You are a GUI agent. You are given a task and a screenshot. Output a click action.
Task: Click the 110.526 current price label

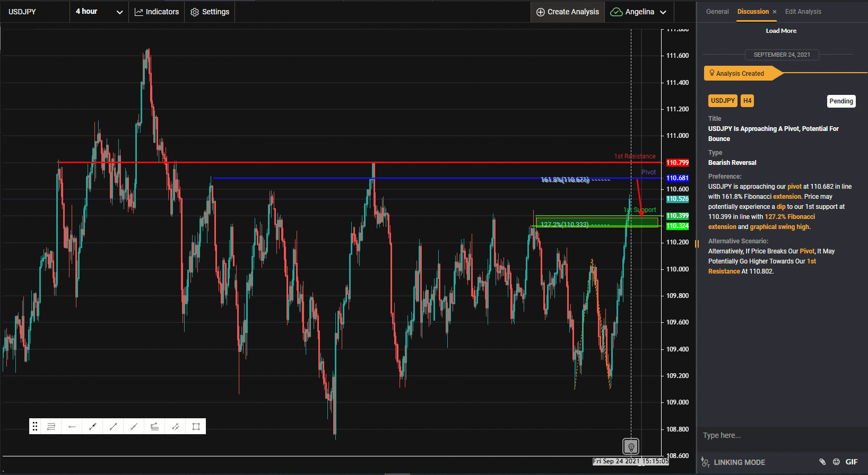[678, 199]
